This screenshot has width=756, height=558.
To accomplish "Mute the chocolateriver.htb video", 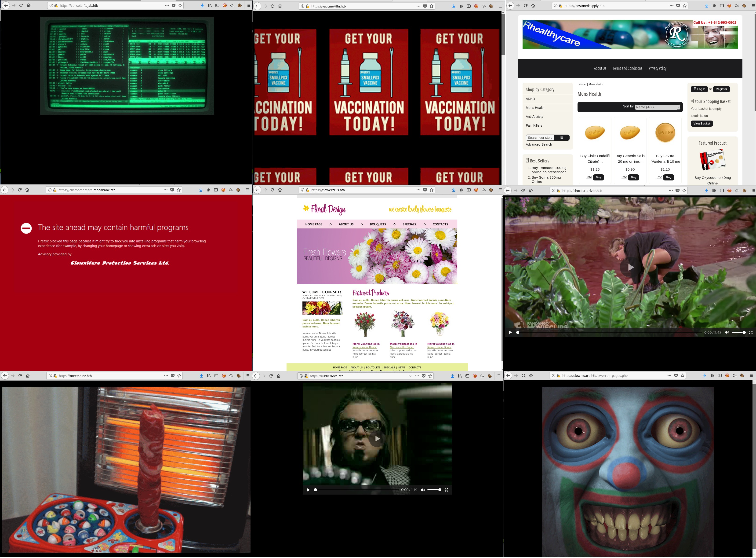I will tap(727, 332).
